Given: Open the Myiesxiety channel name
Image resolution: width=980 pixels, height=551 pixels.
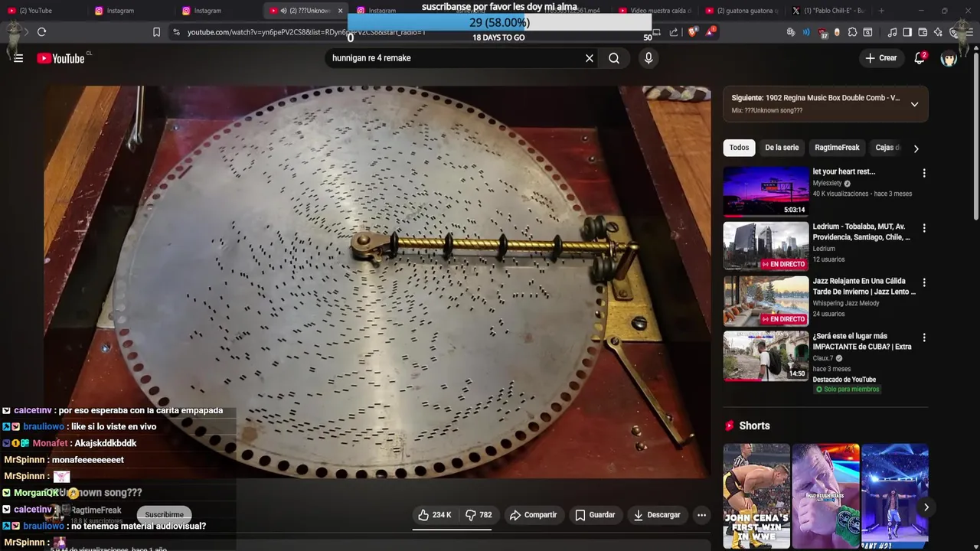Looking at the screenshot, I should point(827,184).
